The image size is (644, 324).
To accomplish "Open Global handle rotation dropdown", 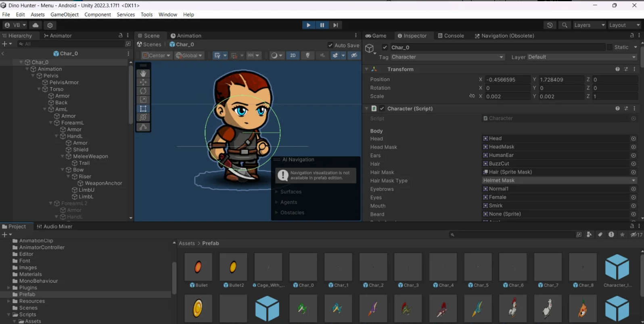I will [189, 55].
